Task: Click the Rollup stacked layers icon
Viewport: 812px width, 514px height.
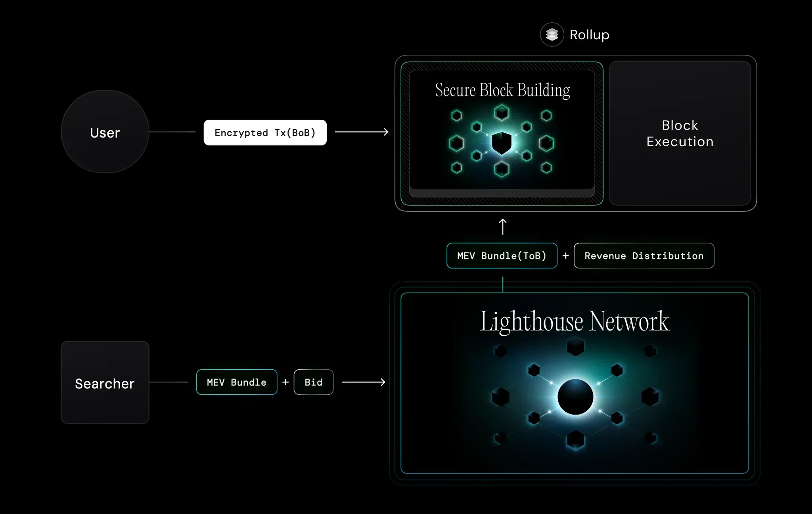Action: point(552,35)
